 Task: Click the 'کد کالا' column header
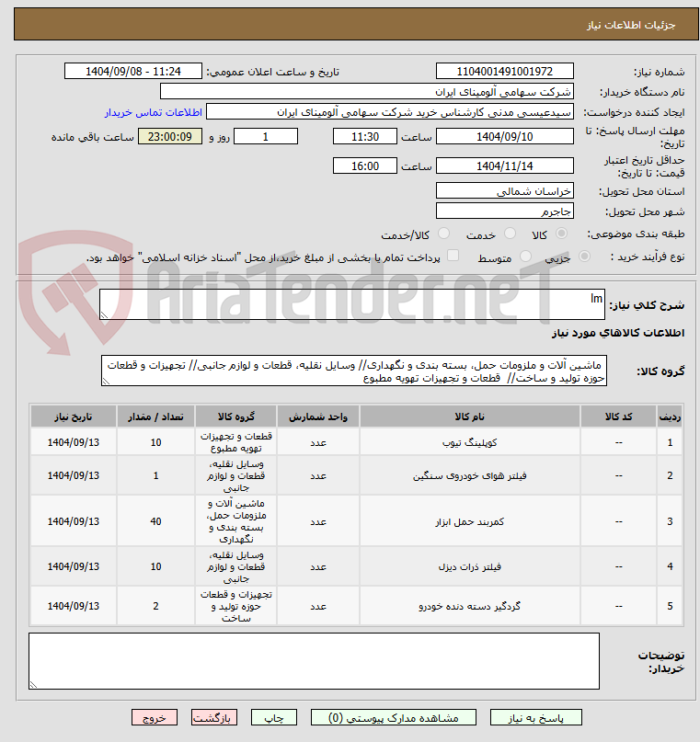(618, 417)
